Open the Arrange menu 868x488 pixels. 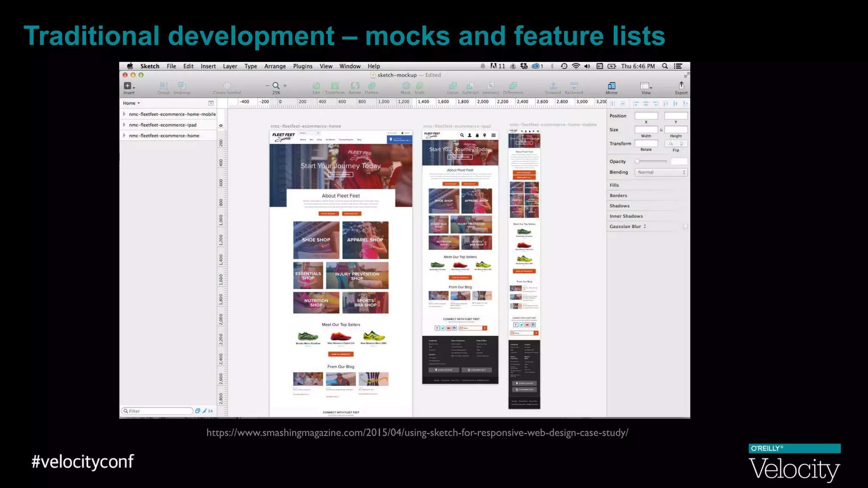click(x=275, y=66)
